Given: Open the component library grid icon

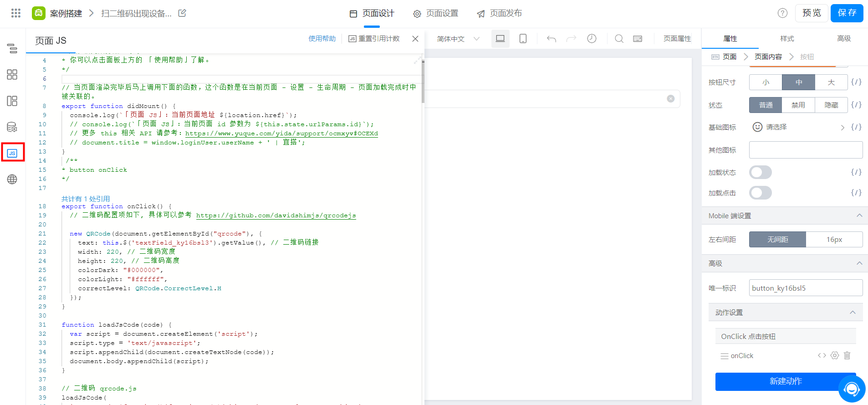Looking at the screenshot, I should 12,75.
